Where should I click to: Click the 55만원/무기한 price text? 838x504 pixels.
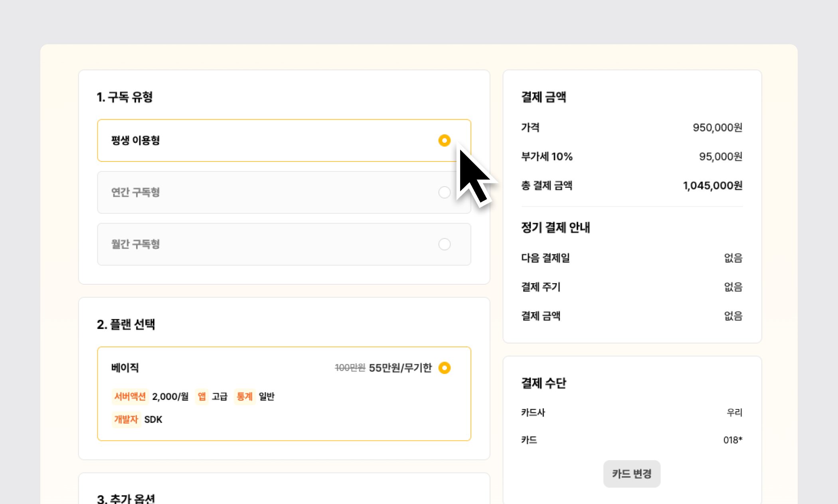pyautogui.click(x=400, y=368)
